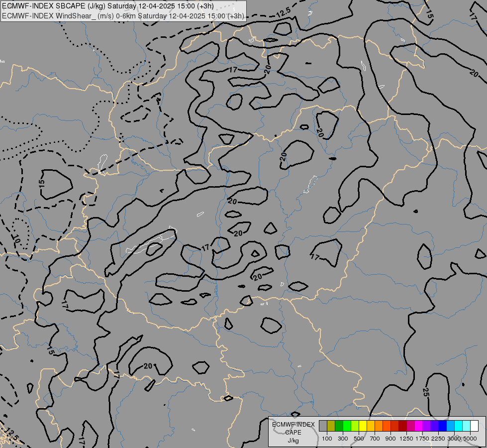Click the legend unit J/kg

[x=293, y=441]
